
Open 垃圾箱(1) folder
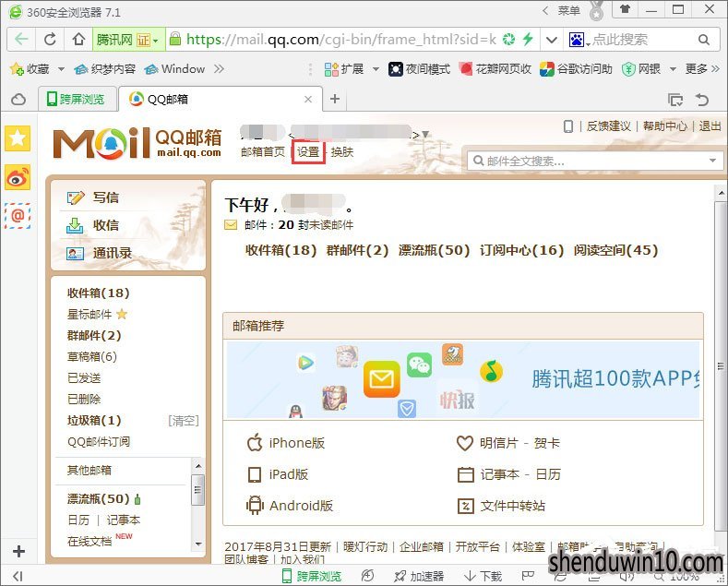(94, 420)
